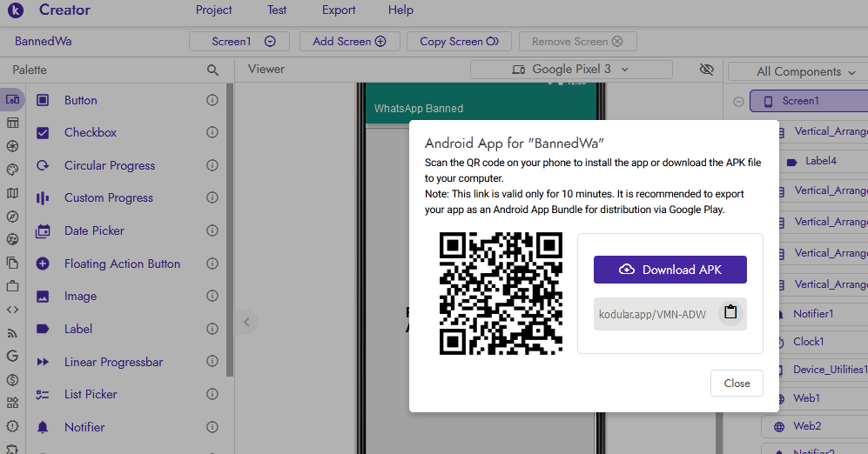Viewport: 868px width, 454px height.
Task: Select Device_Utilities1 in the component tree
Action: click(x=830, y=370)
